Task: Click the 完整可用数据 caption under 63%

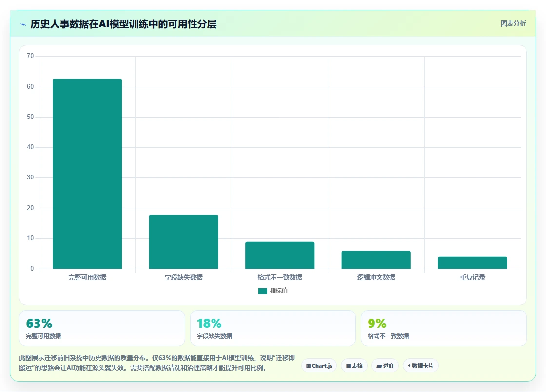Action: pos(43,336)
